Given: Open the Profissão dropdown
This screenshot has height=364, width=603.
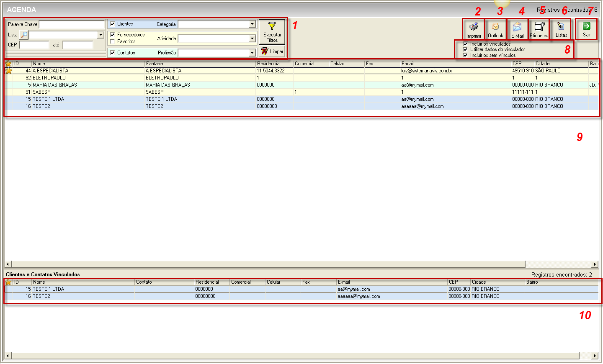Looking at the screenshot, I should point(252,53).
